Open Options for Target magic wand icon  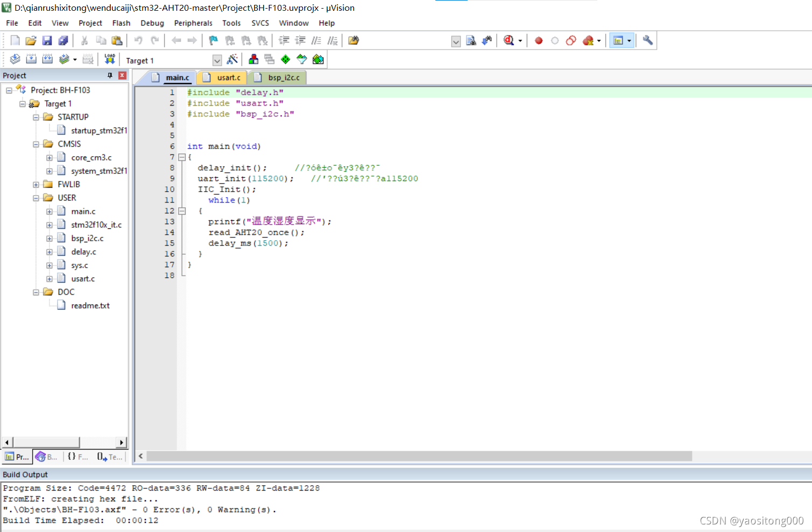click(232, 59)
